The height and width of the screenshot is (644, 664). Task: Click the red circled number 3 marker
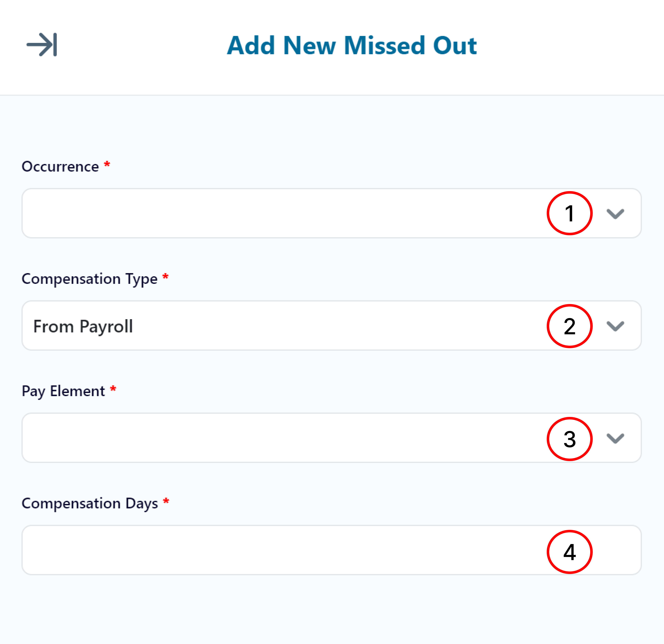pyautogui.click(x=569, y=439)
